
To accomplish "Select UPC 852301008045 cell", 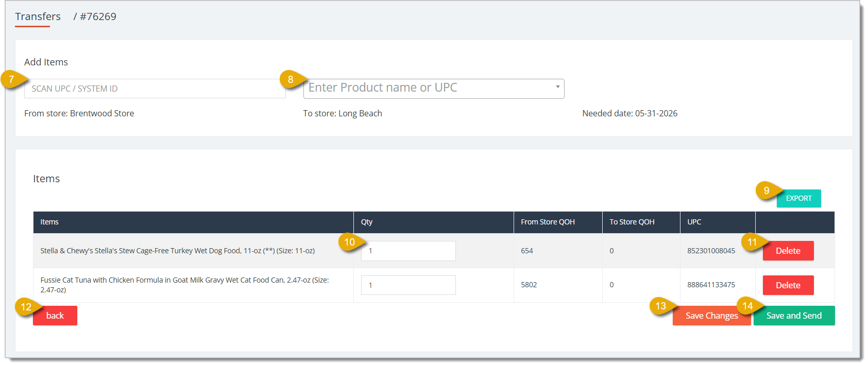I will pyautogui.click(x=711, y=251).
